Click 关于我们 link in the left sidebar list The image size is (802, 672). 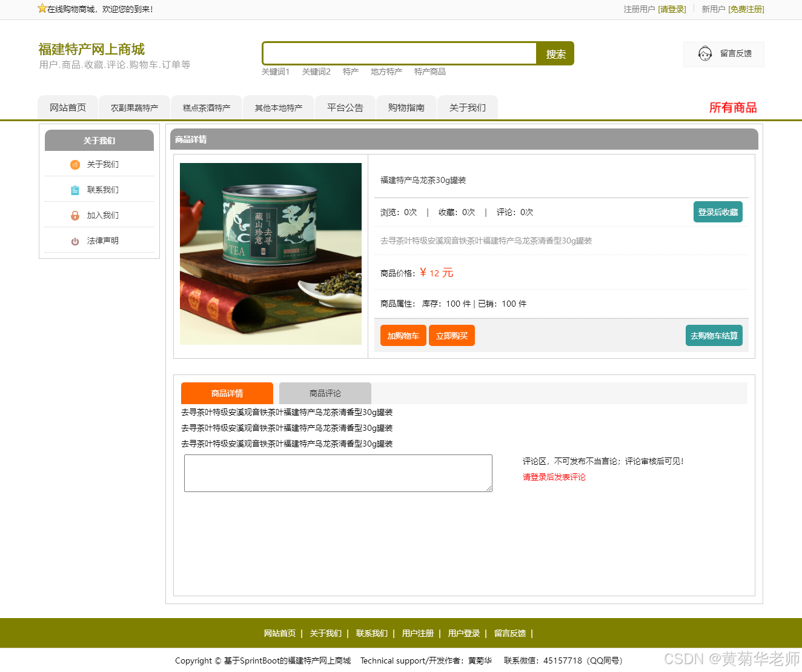[103, 164]
